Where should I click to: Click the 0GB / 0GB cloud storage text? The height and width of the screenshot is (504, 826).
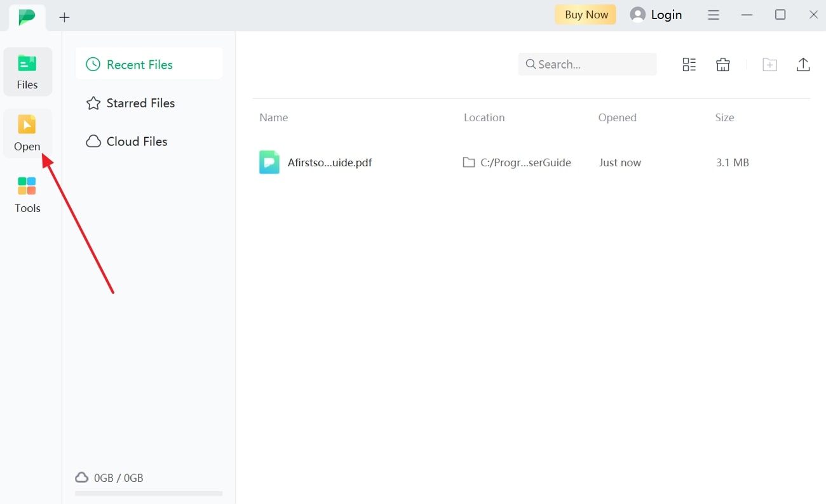click(x=119, y=478)
